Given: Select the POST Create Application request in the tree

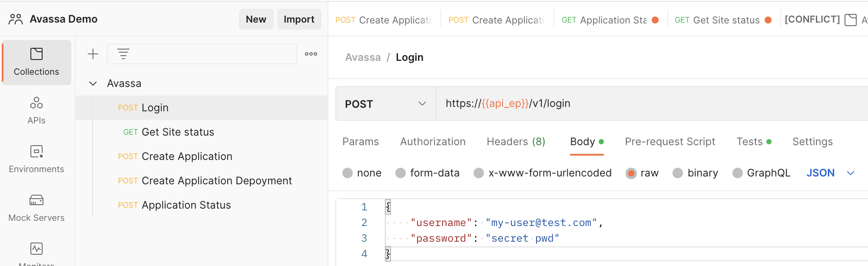Looking at the screenshot, I should point(202,156).
